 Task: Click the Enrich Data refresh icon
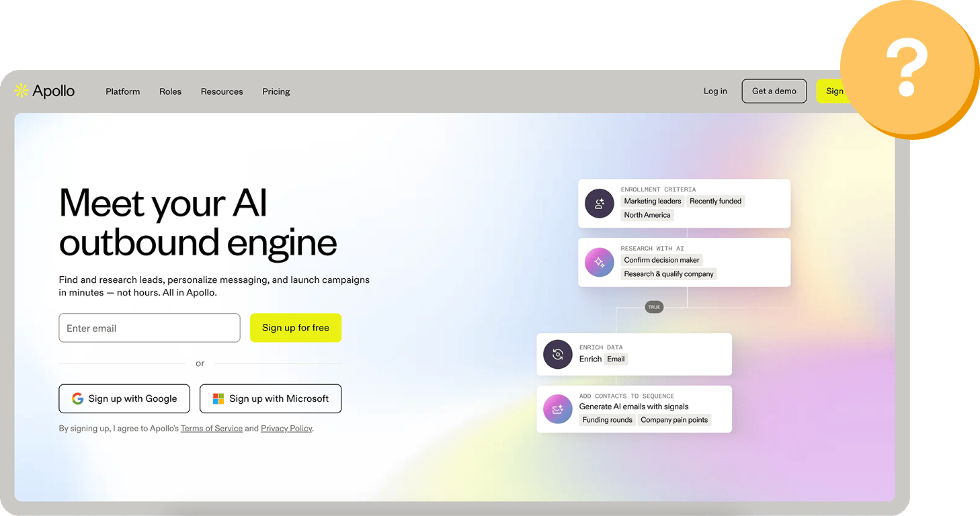click(557, 354)
